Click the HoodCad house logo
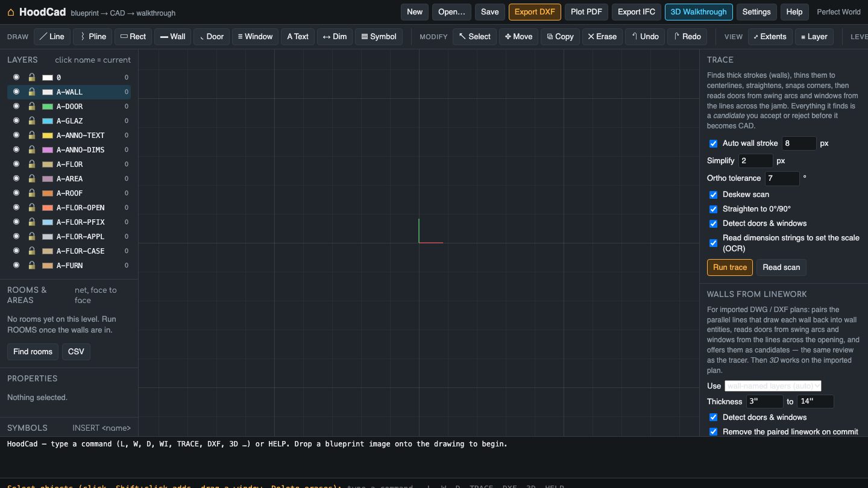Image resolution: width=868 pixels, height=488 pixels. point(11,12)
